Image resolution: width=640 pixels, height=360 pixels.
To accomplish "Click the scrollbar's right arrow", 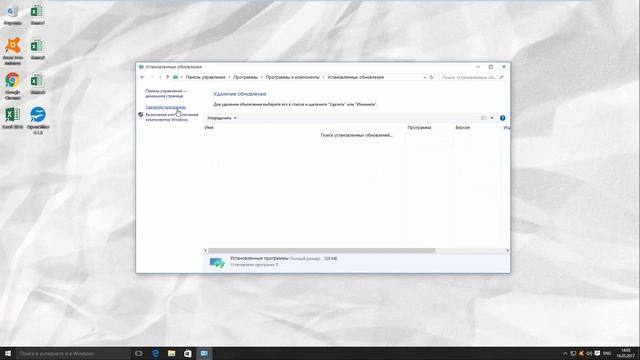I will pos(507,251).
